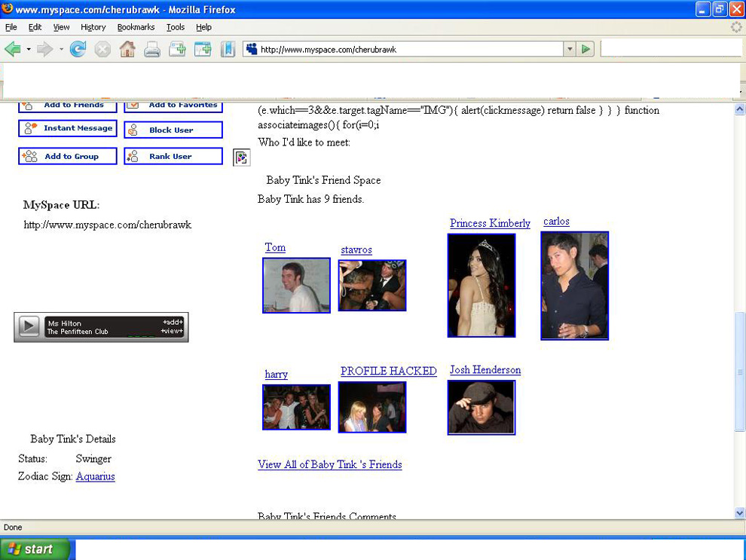Open the PROFILE HACKED friend link
This screenshot has height=560, width=746.
point(388,371)
